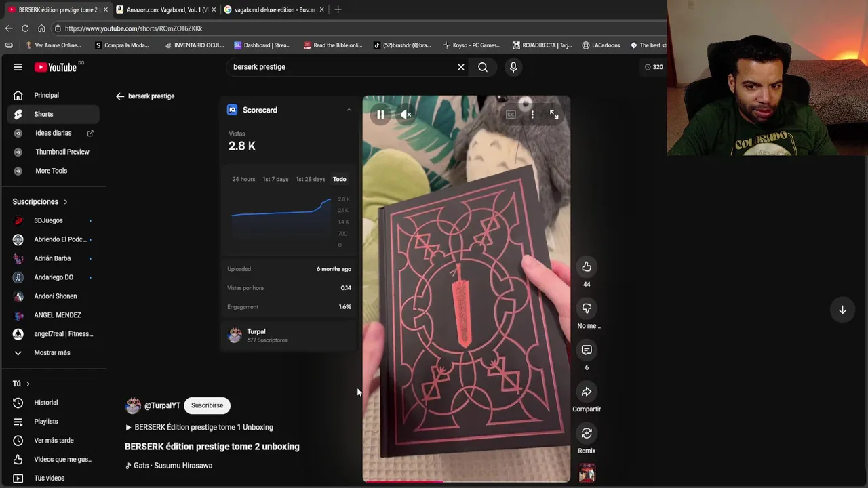Open BERSERK tome 1 Unboxing related video
Screen dimensions: 868x488
click(x=199, y=428)
